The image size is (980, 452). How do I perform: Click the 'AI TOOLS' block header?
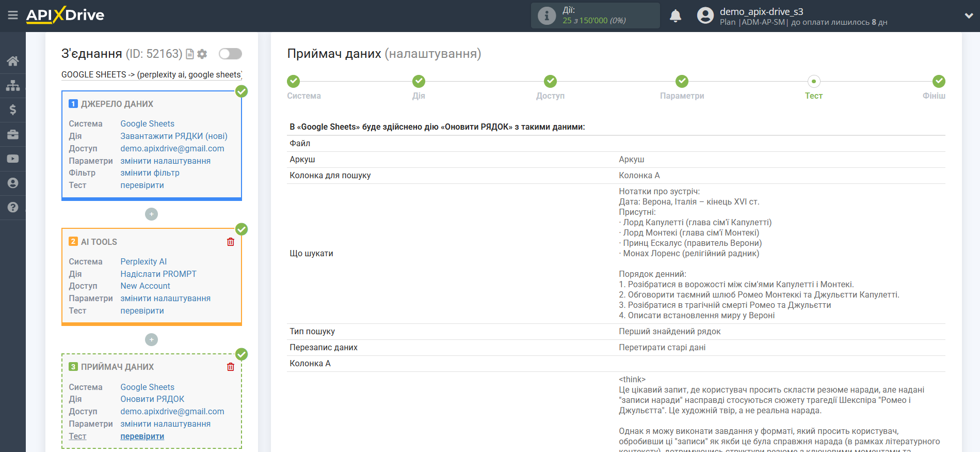(99, 242)
